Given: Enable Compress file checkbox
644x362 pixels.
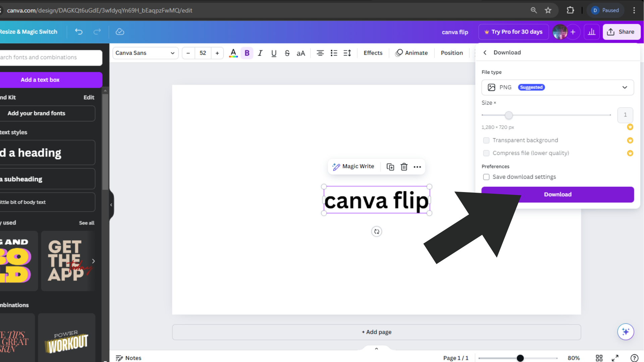Looking at the screenshot, I should pos(486,153).
